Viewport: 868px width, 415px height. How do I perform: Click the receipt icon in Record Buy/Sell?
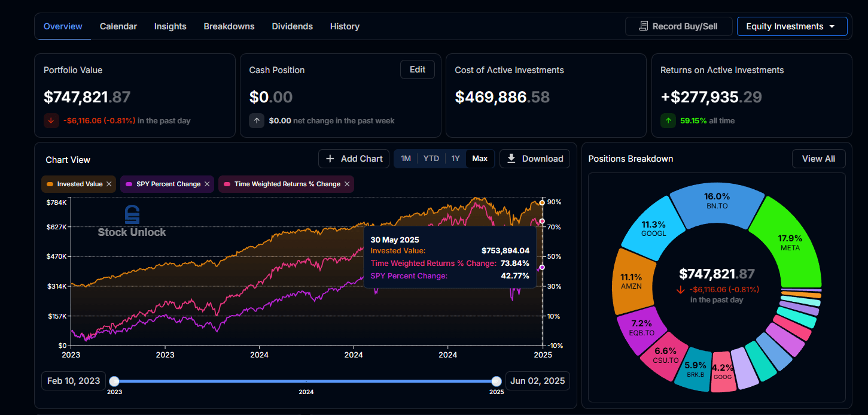pos(644,26)
